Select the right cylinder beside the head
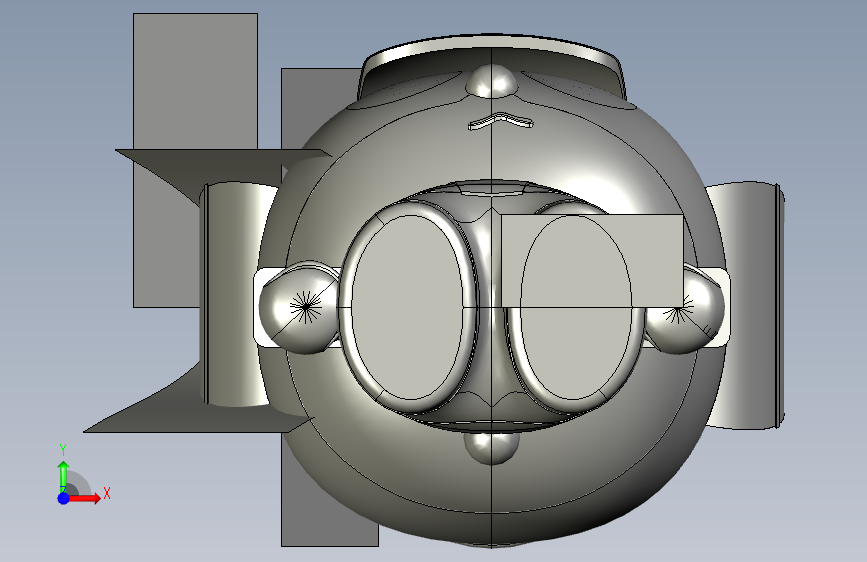Viewport: 867px width, 562px height. point(746,305)
